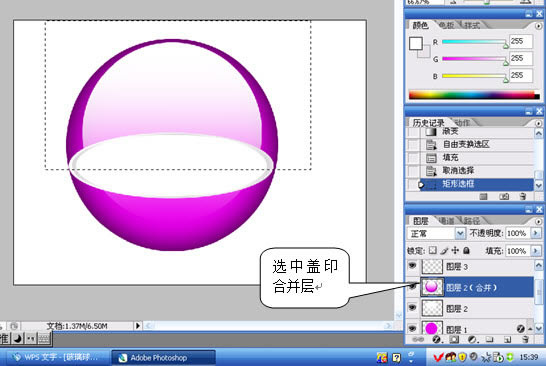Collapse the effects arrow on 图层 1

(530, 328)
